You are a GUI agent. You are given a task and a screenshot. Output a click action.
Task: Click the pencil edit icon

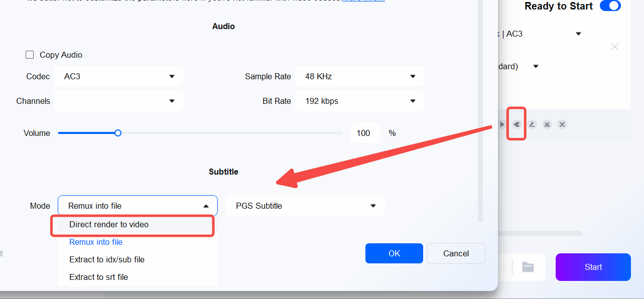click(532, 124)
